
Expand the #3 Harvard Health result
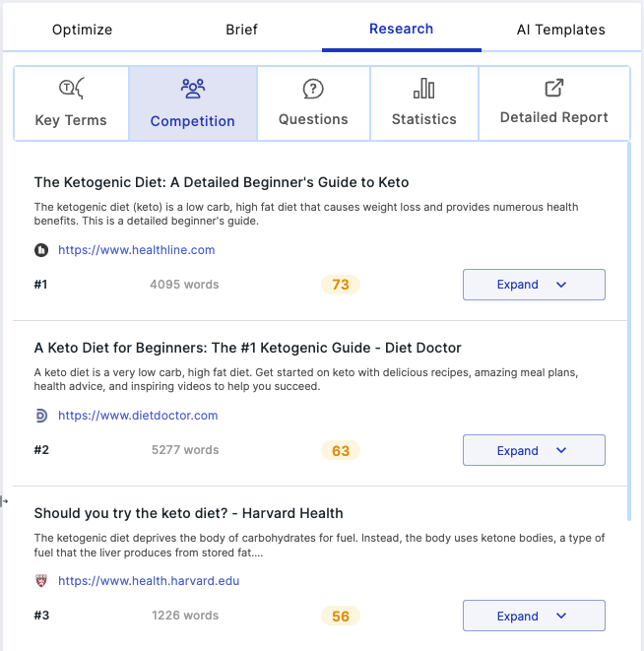(x=534, y=616)
